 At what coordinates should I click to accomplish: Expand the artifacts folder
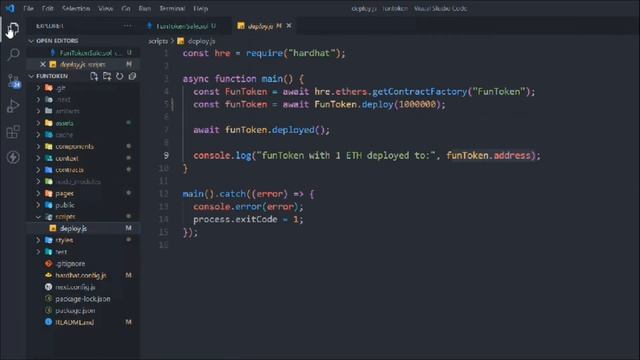click(x=84, y=111)
